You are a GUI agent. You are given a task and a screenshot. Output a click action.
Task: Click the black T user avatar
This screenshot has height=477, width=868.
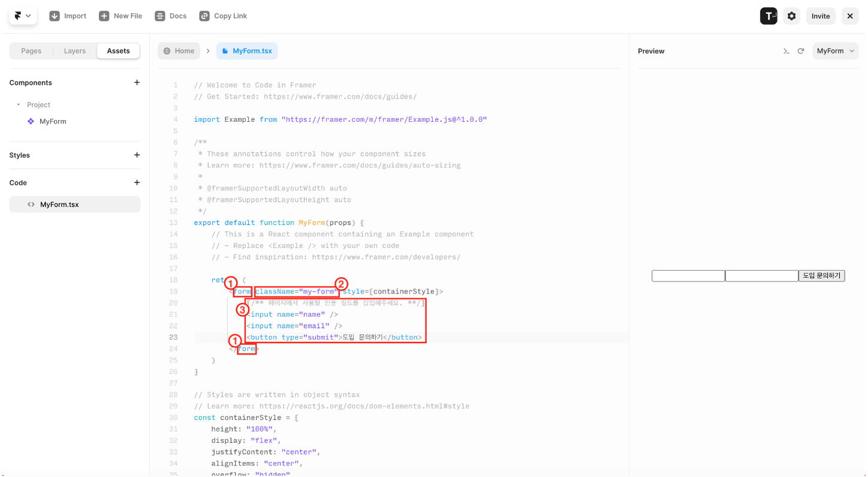[x=768, y=16]
